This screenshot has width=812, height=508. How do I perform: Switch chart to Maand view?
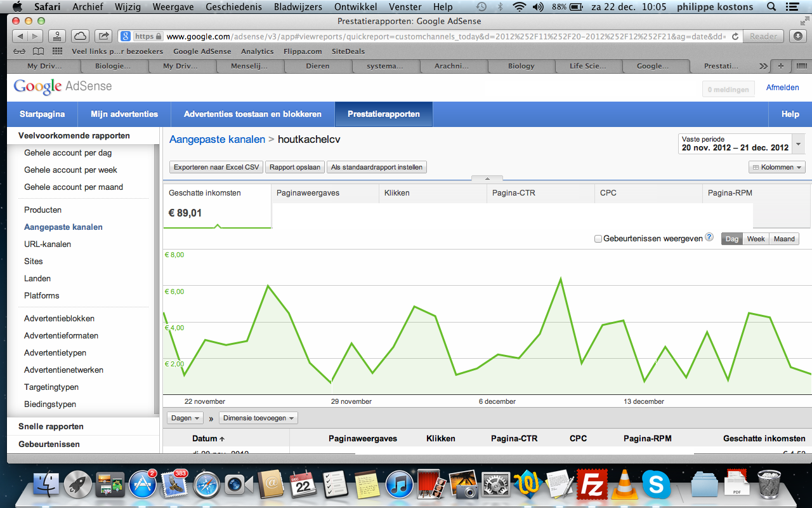784,239
